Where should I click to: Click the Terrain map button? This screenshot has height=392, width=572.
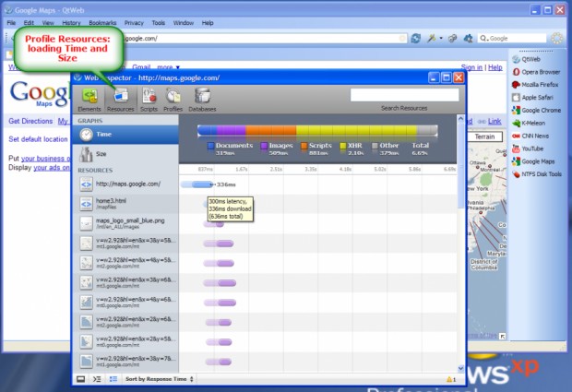pyautogui.click(x=484, y=137)
